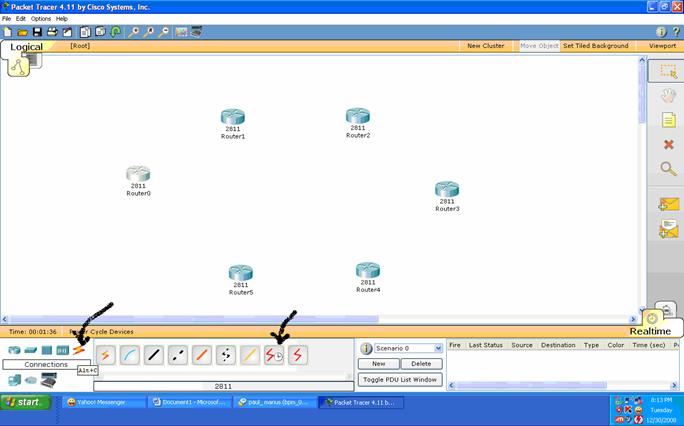684x426 pixels.
Task: Click the New Cluster button
Action: (487, 46)
